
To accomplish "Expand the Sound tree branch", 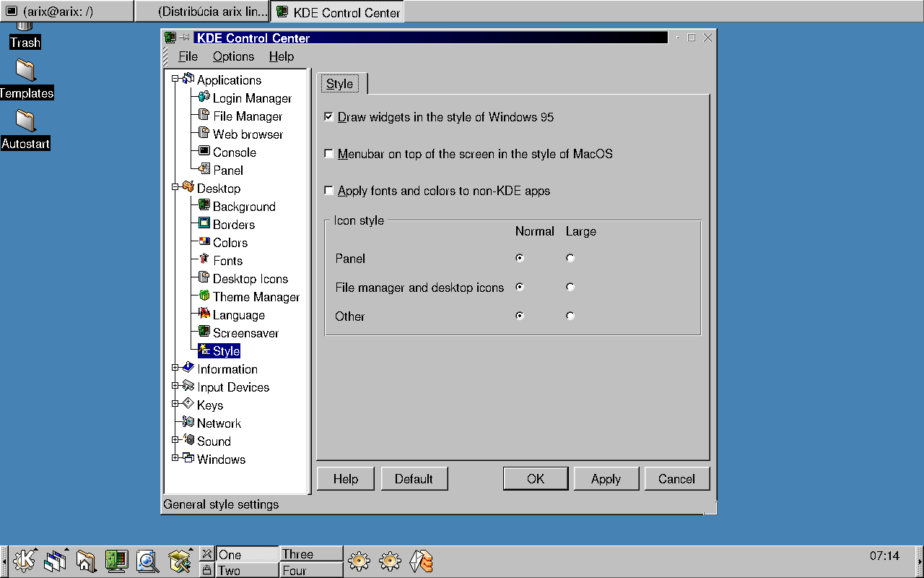I will 175,440.
